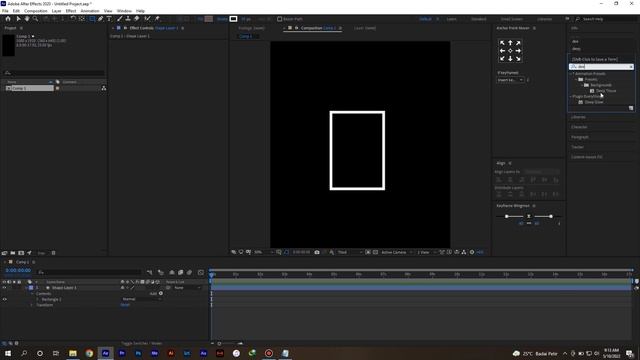Screen dimensions: 640x360
Task: Toggle the Bezier Path checkbox
Action: coord(280,19)
